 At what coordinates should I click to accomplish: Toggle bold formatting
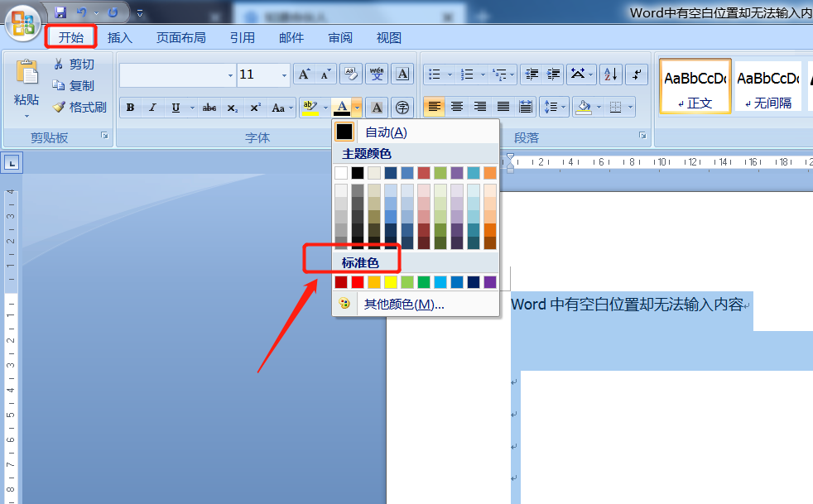(x=131, y=108)
